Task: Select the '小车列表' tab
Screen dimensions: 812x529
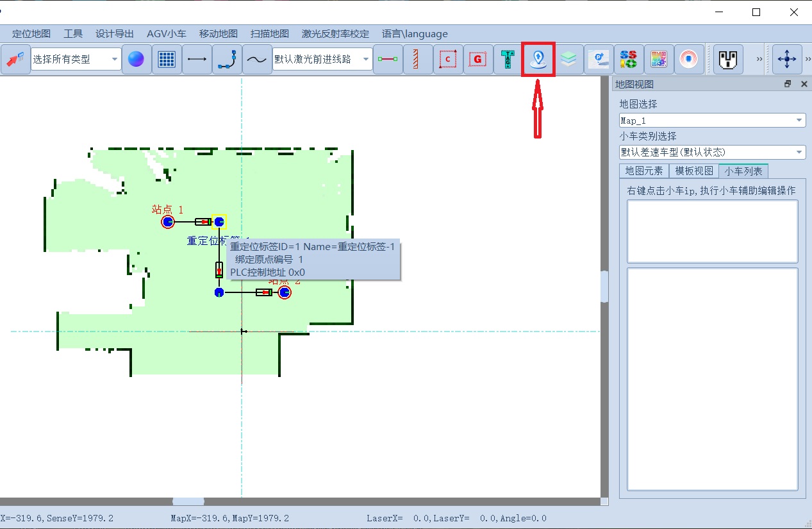Action: pyautogui.click(x=743, y=171)
